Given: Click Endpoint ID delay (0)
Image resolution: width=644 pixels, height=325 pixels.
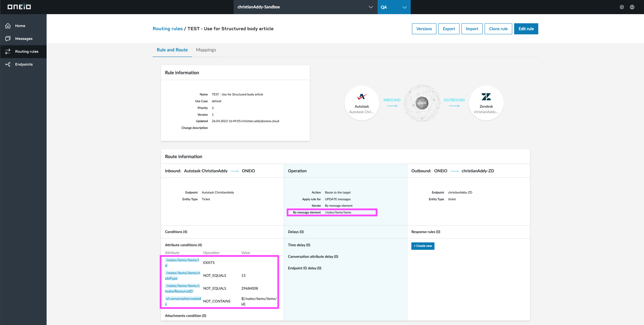Looking at the screenshot, I should click(305, 268).
